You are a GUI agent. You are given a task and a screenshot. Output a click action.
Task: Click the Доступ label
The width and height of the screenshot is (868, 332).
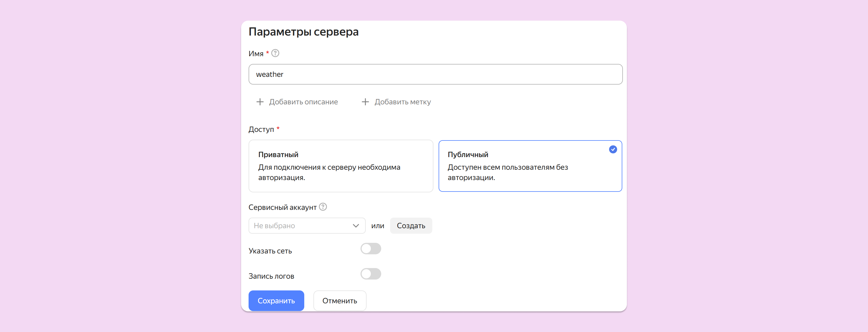(x=261, y=129)
